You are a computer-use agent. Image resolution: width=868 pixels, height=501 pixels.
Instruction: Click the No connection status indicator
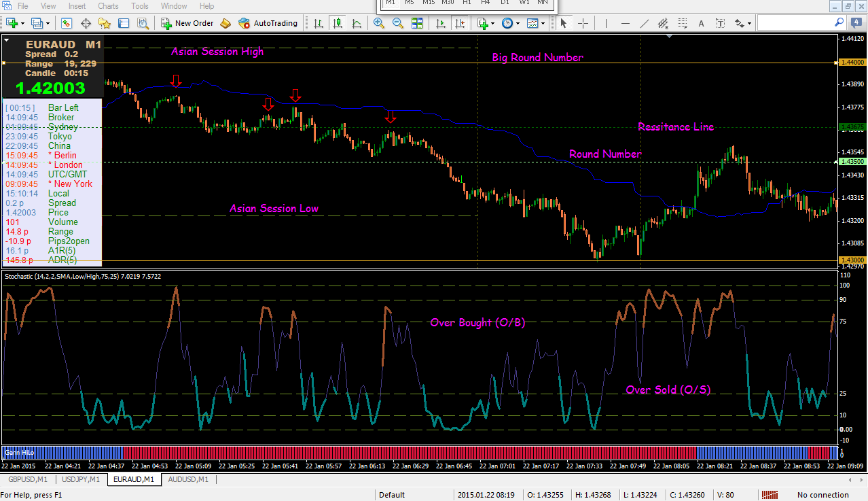823,495
